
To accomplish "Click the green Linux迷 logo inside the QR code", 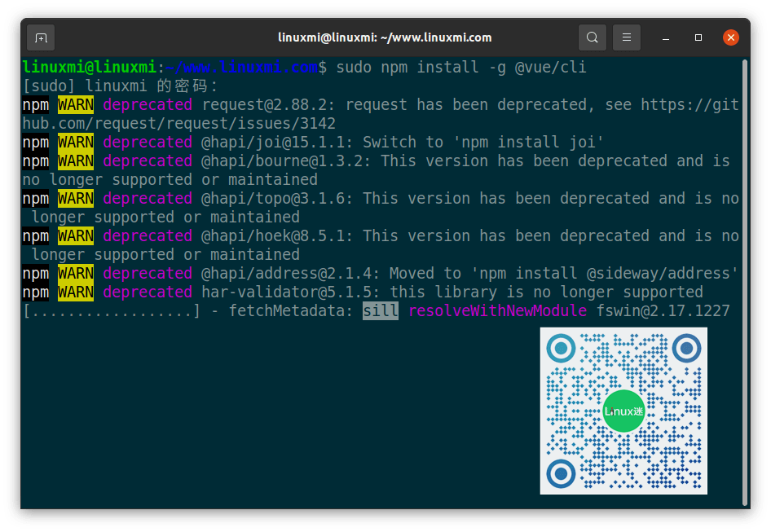I will tap(623, 411).
